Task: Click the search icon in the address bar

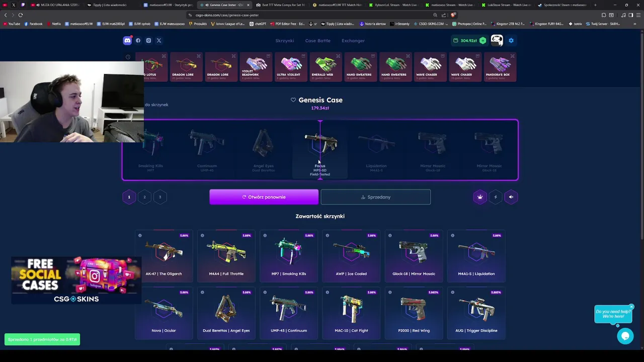Action: 435,15
